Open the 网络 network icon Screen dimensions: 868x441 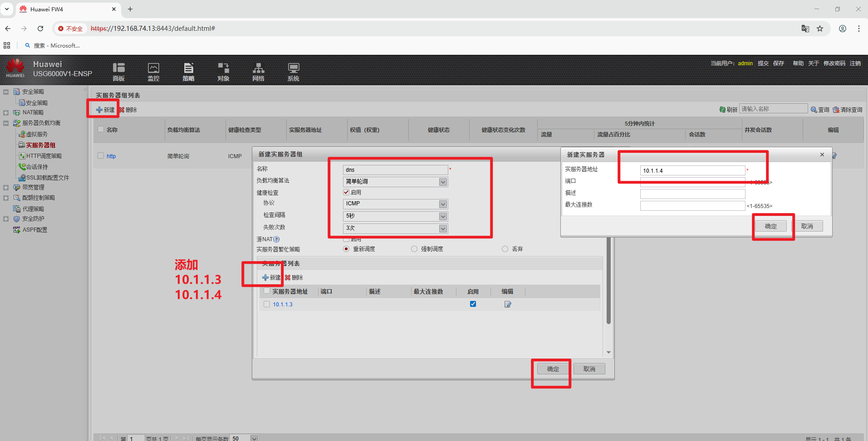point(258,72)
